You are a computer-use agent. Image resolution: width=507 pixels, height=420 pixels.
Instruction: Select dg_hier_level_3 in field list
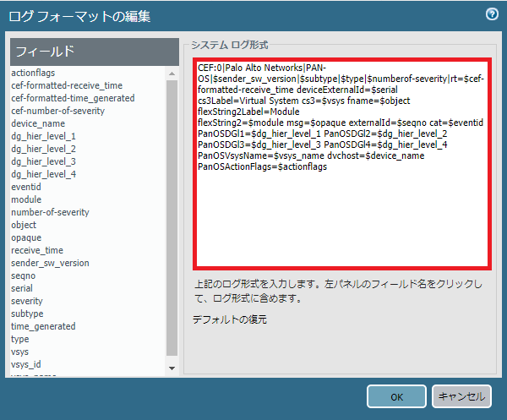coord(43,161)
